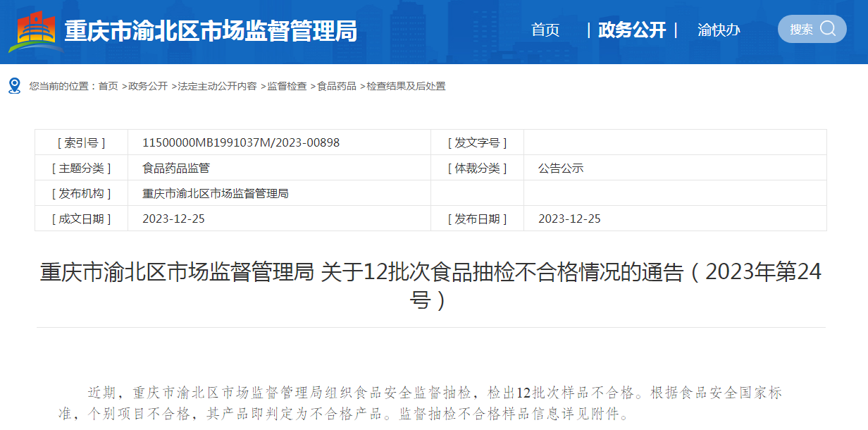Open 首页 in the top navigation bar

[545, 30]
